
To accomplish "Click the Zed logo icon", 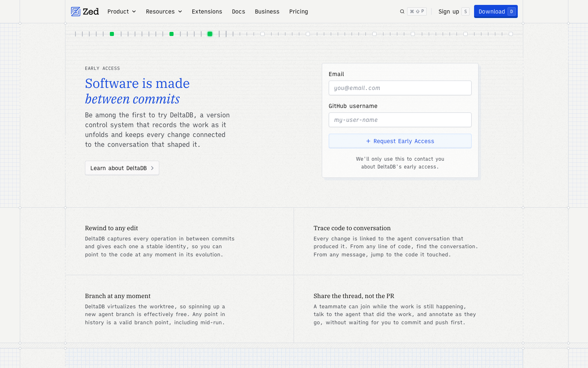I will click(76, 11).
